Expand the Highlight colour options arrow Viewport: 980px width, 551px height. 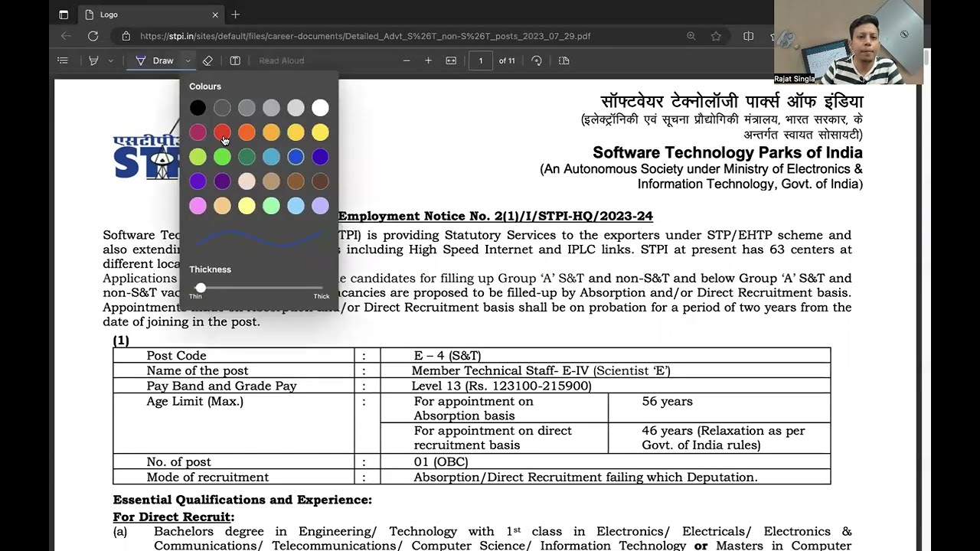point(111,60)
